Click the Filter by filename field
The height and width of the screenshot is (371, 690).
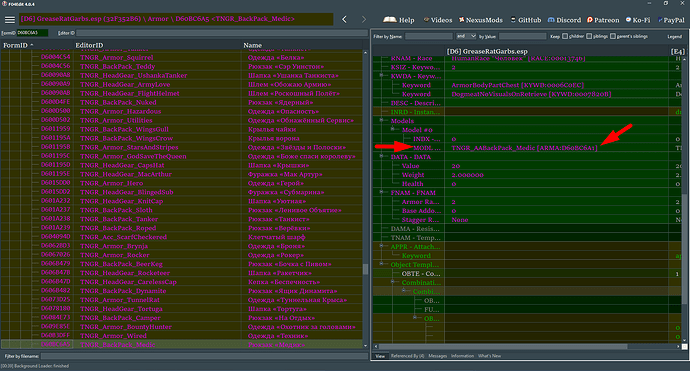[204, 356]
